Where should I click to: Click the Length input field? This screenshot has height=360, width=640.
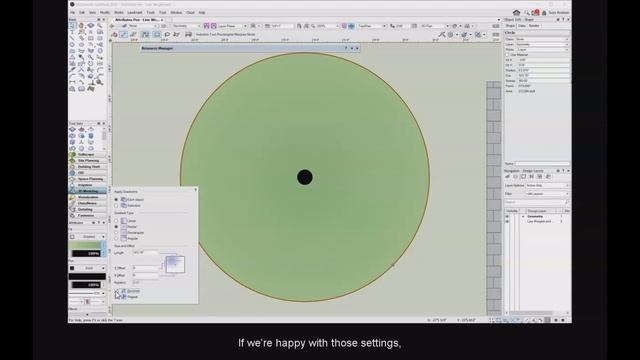[x=145, y=253]
